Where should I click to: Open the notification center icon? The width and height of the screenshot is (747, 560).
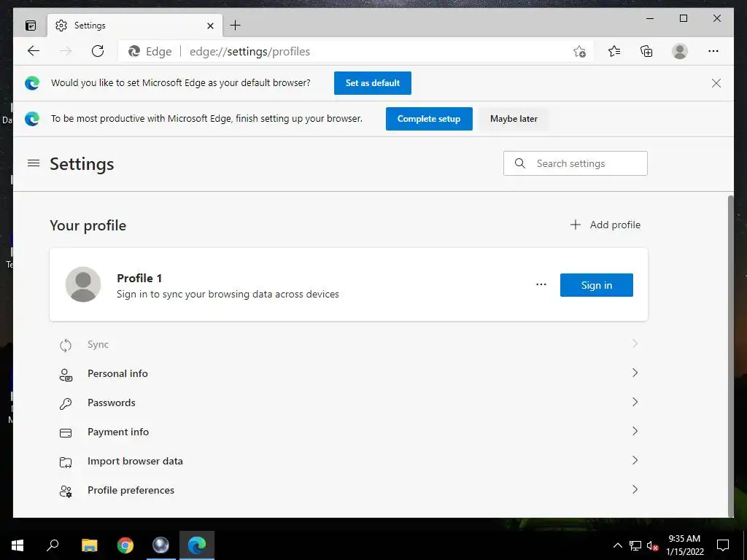[723, 545]
